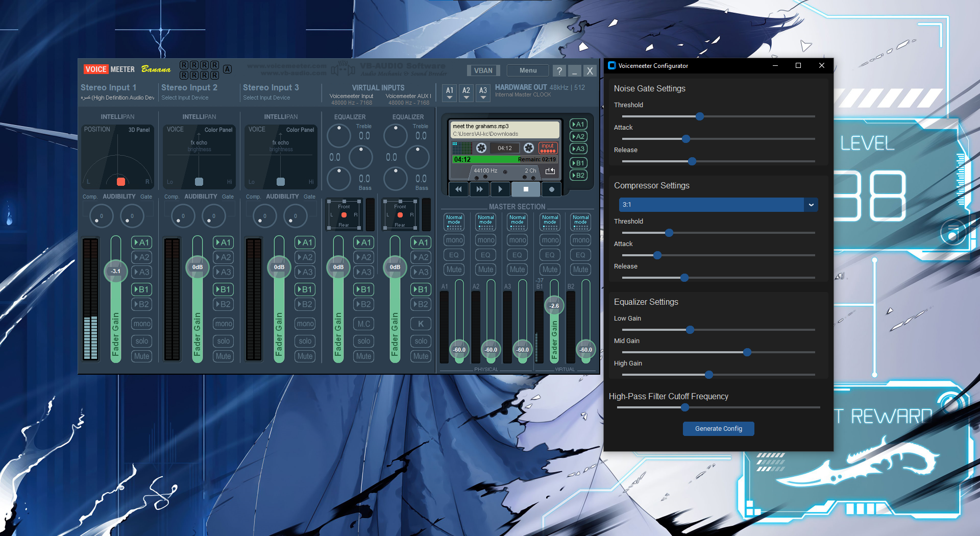Mute master bus B2
Screen dimensions: 980x536
coord(581,270)
